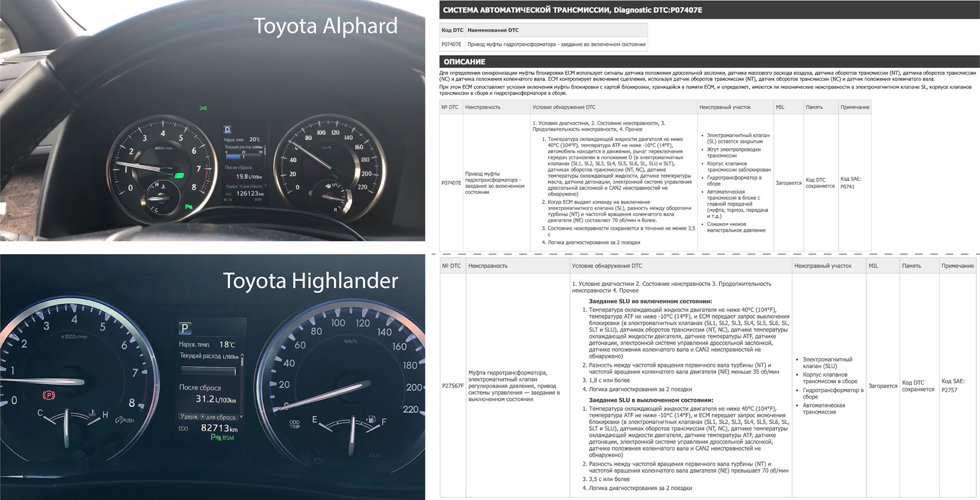Select the "Муфта гидротрансформатора, электромагнитный клапан" fault description
Viewport: 980px width, 500px height.
point(514,386)
